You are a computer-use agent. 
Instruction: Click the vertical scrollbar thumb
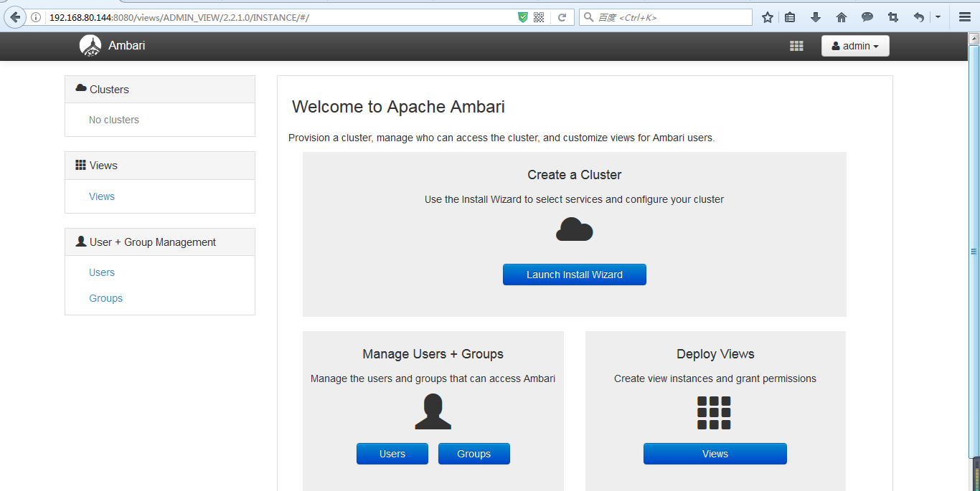tap(974, 251)
